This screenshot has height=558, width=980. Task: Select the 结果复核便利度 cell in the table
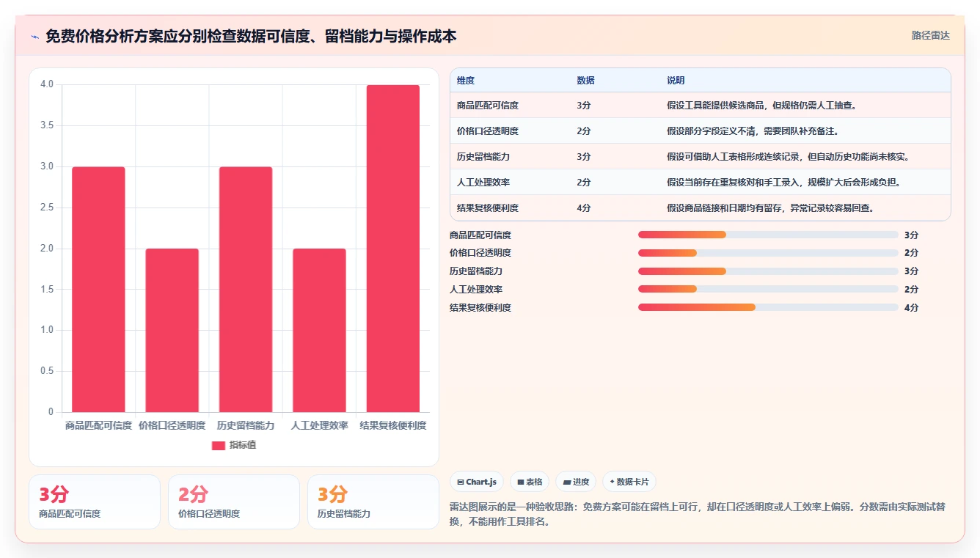488,208
